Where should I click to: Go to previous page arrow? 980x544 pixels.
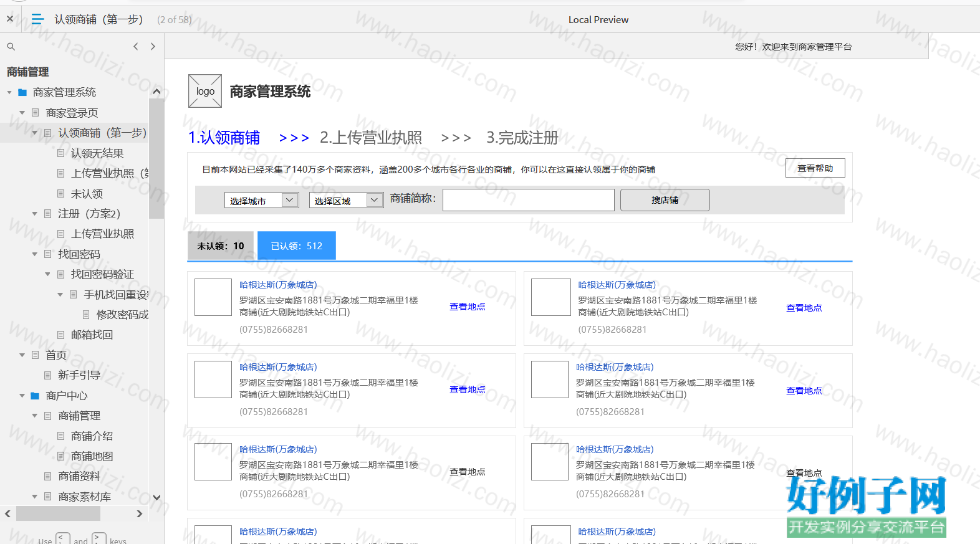[136, 47]
